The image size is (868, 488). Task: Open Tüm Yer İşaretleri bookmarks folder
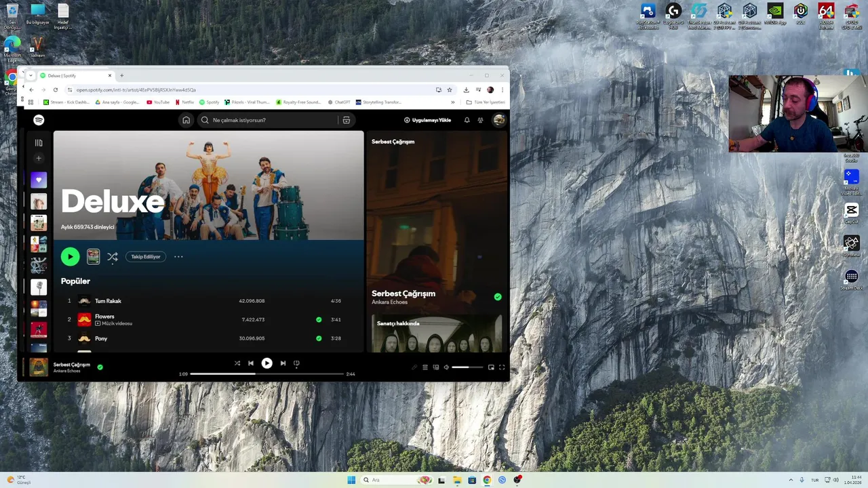tap(486, 102)
